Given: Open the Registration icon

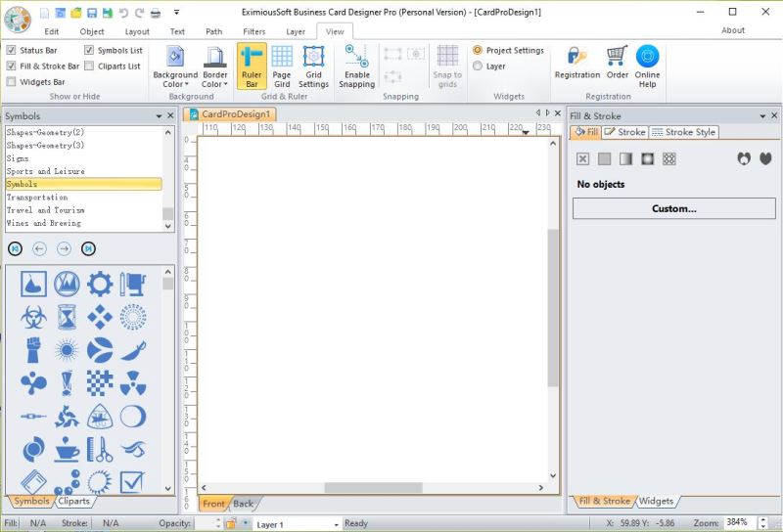Looking at the screenshot, I should tap(577, 63).
